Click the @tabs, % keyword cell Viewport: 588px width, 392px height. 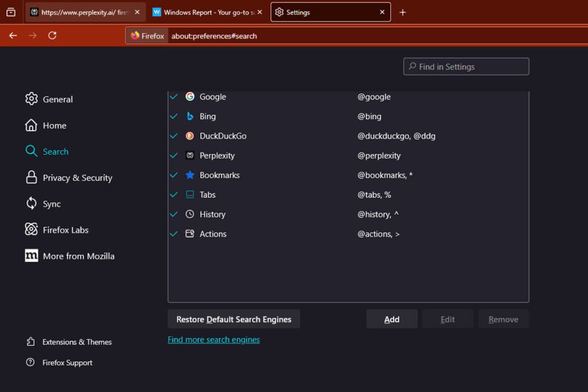click(x=374, y=195)
